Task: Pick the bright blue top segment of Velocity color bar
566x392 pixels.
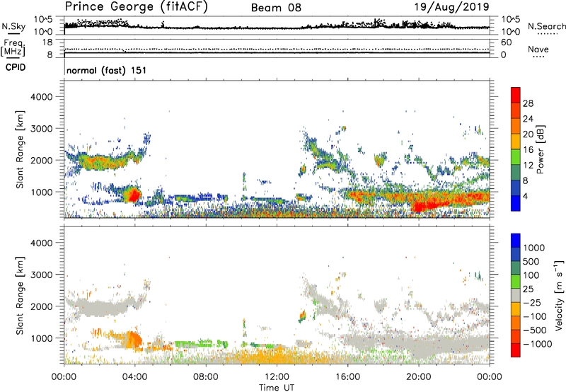Action: pos(516,241)
